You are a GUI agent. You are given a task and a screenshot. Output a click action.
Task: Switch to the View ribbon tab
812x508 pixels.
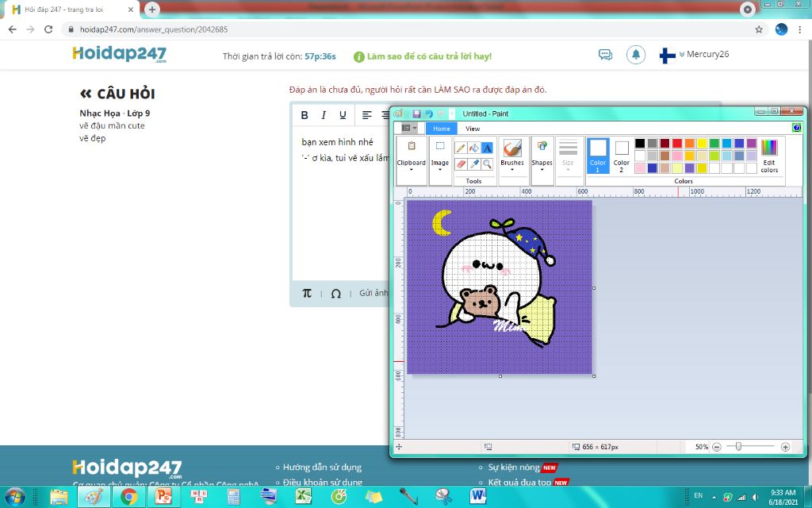(473, 128)
